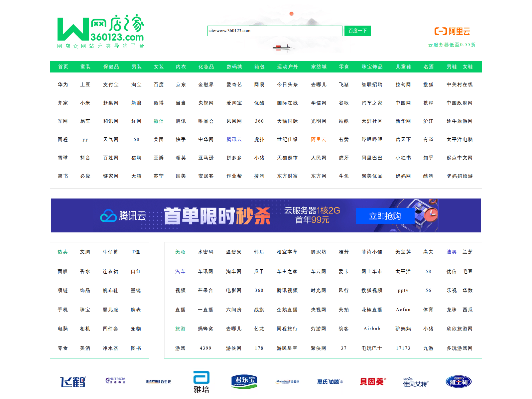Open the 女鞋 navigation item
The height and width of the screenshot is (399, 532).
click(467, 66)
